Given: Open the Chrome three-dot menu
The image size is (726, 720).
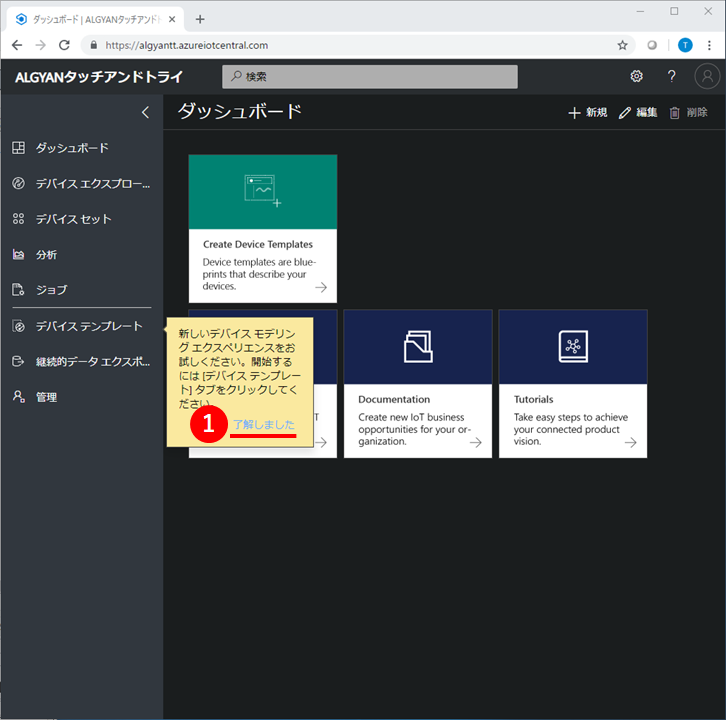Looking at the screenshot, I should (x=709, y=45).
